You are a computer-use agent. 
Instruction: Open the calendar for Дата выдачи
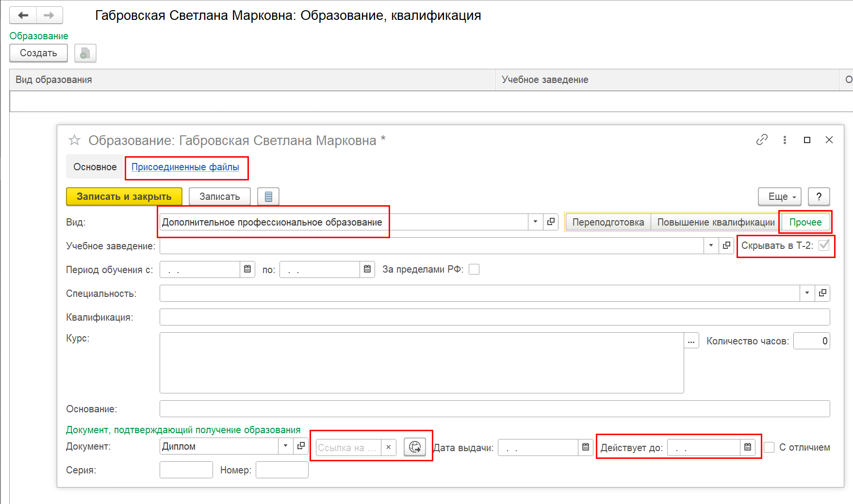[x=586, y=447]
